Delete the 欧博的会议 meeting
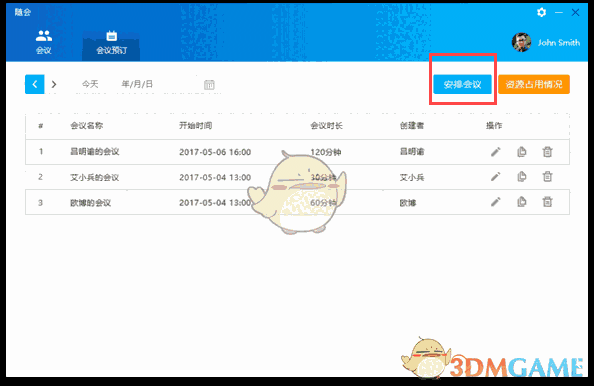This screenshot has width=594, height=386. 547,202
